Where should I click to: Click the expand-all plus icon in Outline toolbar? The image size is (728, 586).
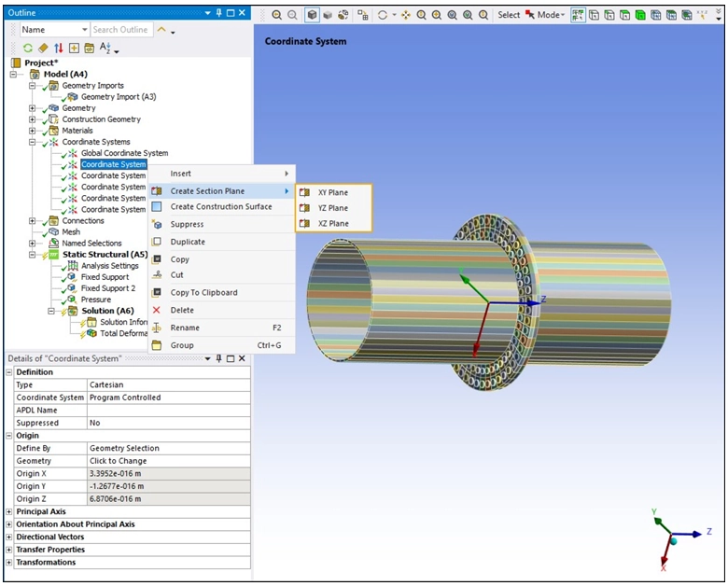(74, 48)
